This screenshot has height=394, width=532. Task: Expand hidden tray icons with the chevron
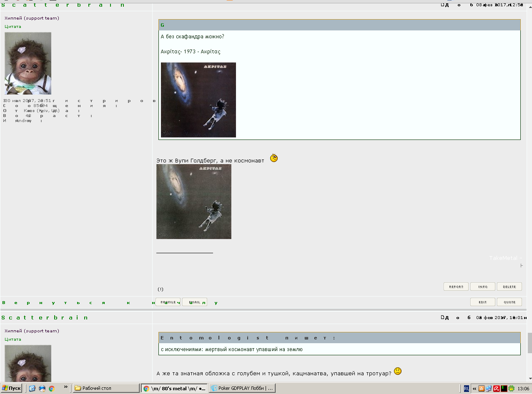click(x=474, y=389)
